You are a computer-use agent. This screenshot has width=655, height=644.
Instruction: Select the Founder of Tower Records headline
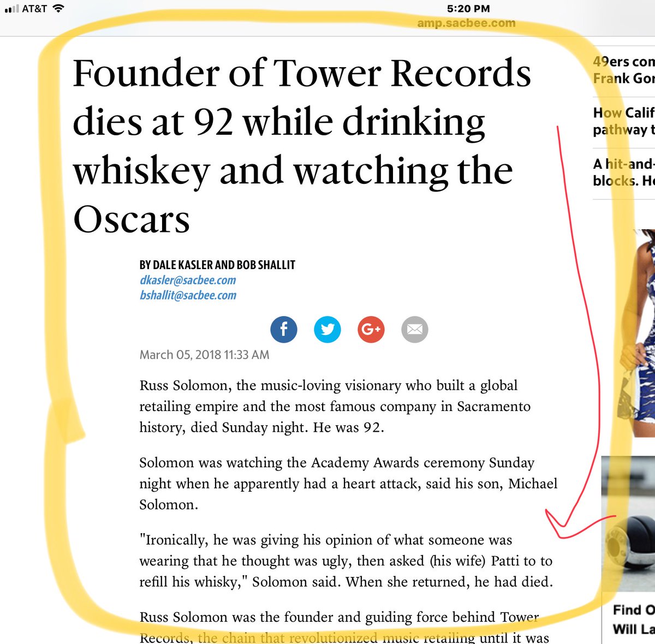(302, 146)
